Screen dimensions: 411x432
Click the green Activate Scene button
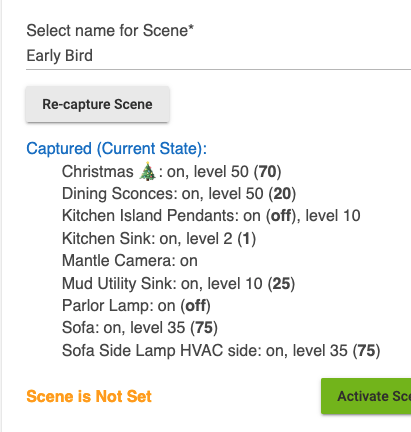pos(366,396)
